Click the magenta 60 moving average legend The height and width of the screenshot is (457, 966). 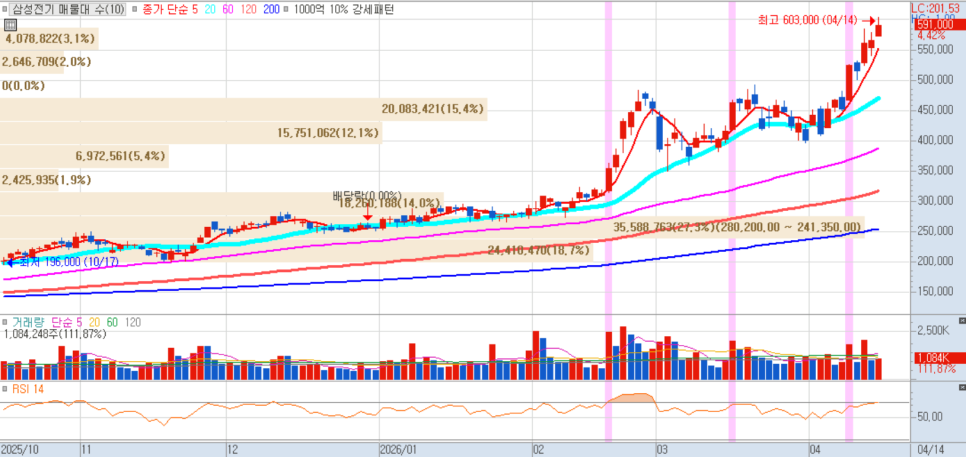[226, 9]
